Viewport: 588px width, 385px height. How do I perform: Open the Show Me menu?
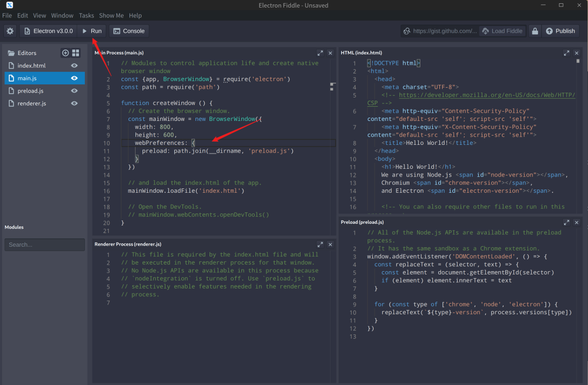(111, 16)
